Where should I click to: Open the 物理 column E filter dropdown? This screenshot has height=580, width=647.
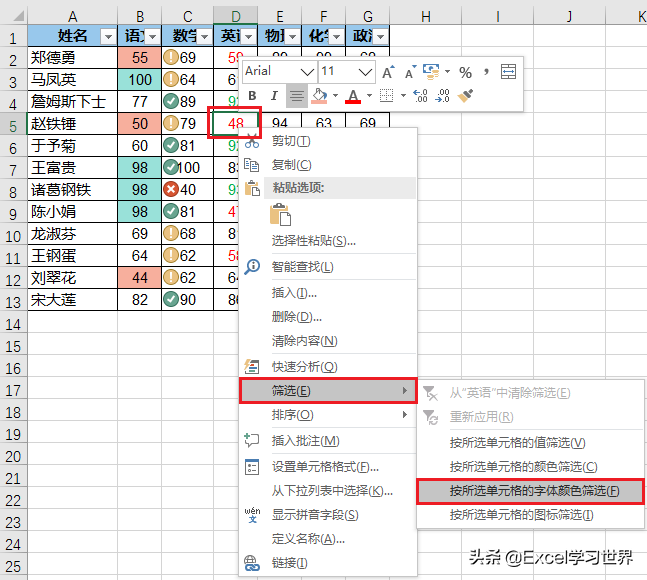point(293,37)
